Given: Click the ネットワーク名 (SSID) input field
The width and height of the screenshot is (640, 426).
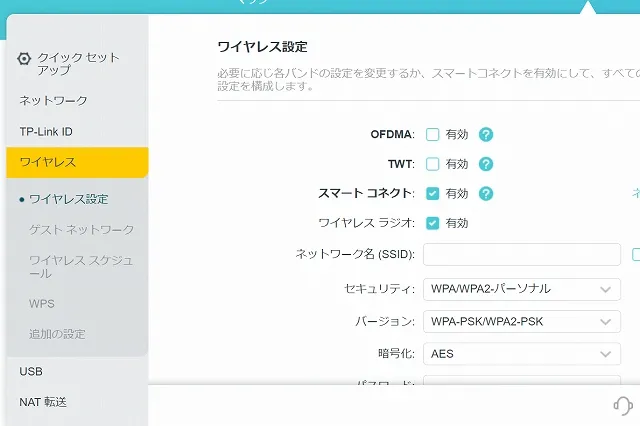Looking at the screenshot, I should (x=522, y=255).
